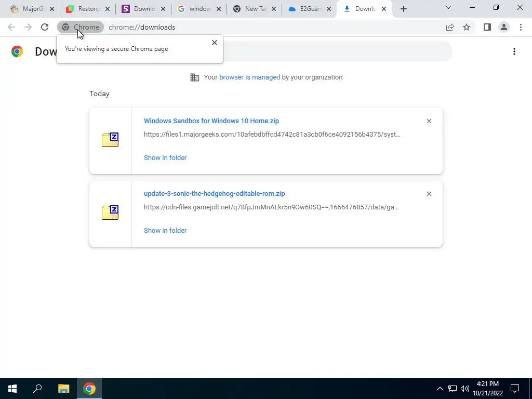The image size is (532, 399).
Task: Click the organization building icon
Action: (195, 77)
